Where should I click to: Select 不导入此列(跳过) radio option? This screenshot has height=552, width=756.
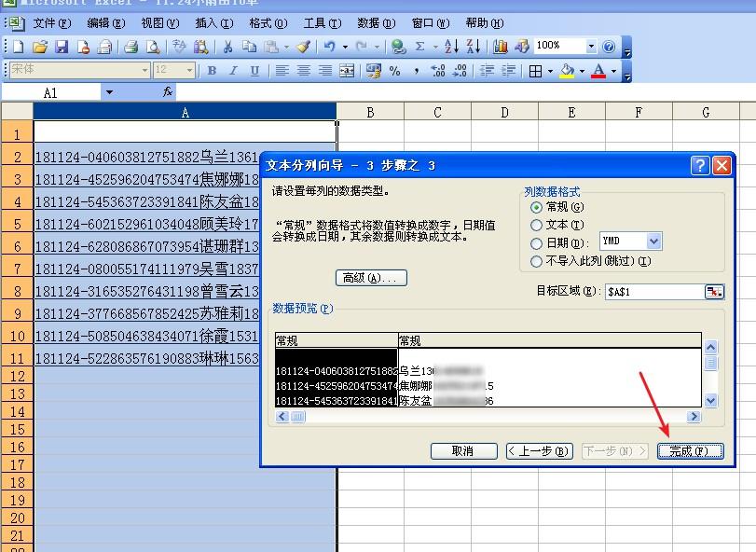[536, 261]
